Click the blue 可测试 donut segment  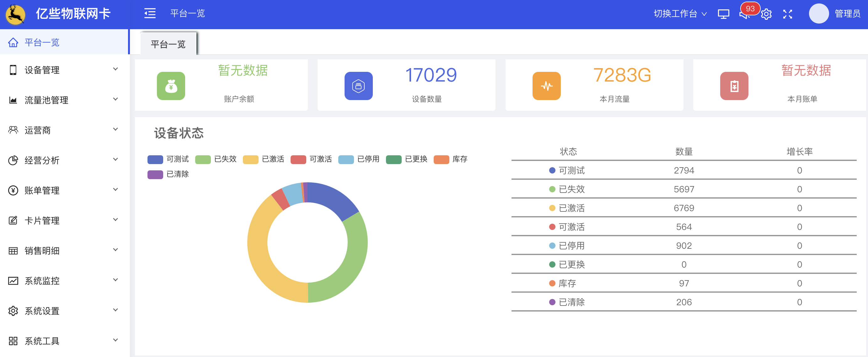[332, 200]
